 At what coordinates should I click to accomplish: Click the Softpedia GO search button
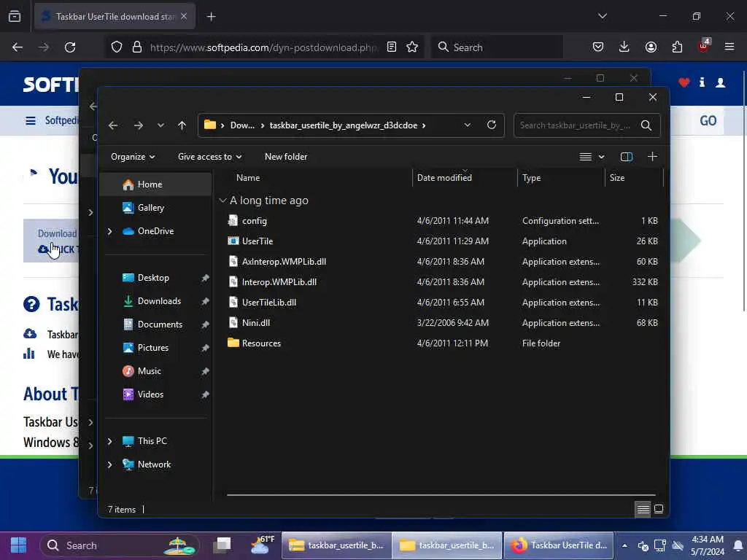coord(708,120)
